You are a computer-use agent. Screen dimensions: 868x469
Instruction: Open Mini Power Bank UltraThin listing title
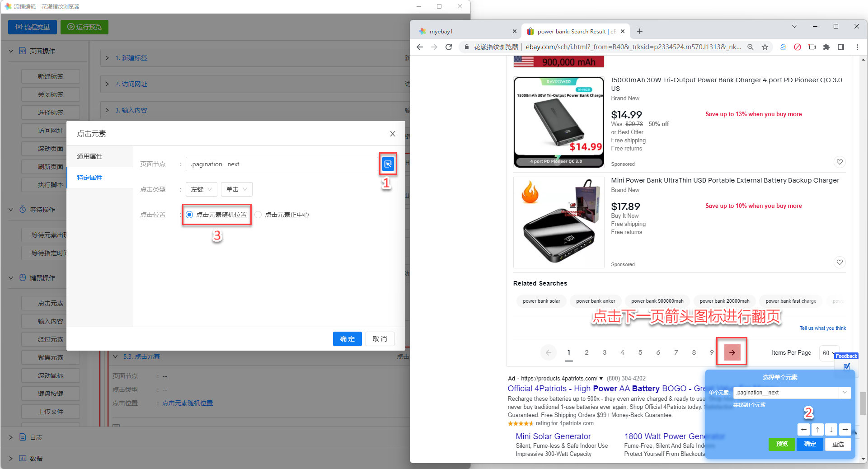click(x=725, y=180)
